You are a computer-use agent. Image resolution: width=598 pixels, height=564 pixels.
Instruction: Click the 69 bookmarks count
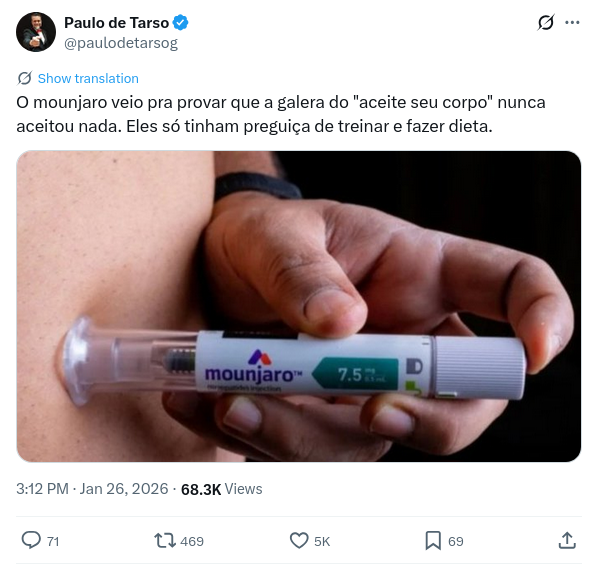tap(456, 542)
